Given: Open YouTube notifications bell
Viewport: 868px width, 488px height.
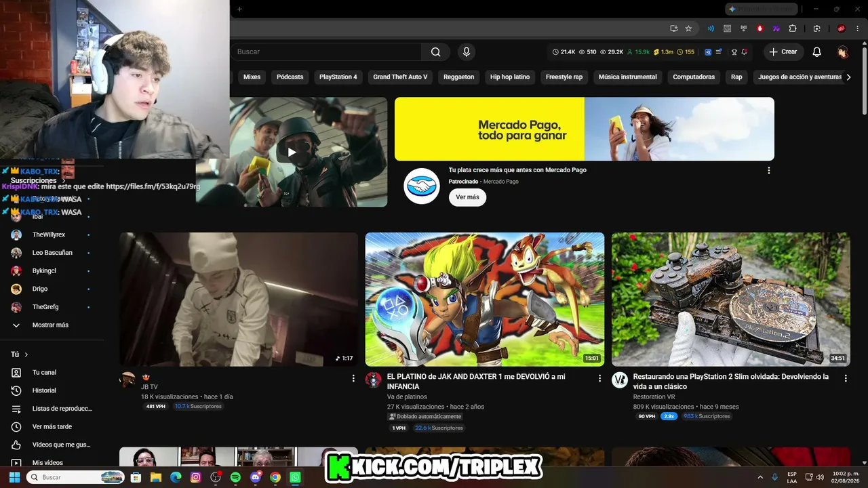Looking at the screenshot, I should coord(817,52).
